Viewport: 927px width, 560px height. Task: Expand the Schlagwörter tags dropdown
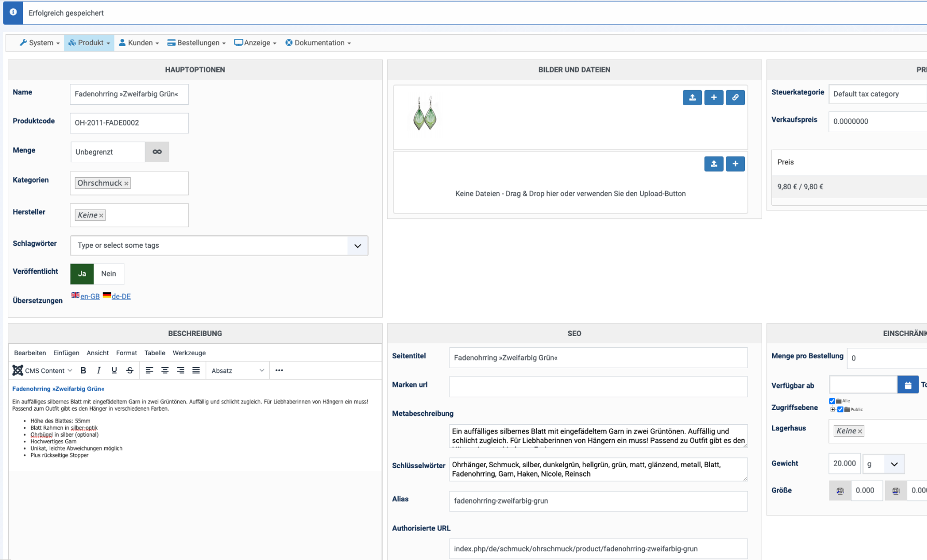pyautogui.click(x=358, y=246)
